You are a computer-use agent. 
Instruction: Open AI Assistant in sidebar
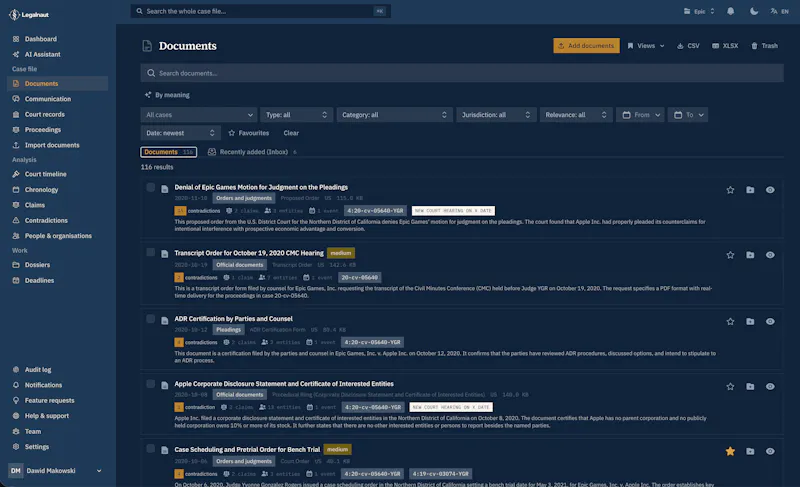tap(42, 54)
